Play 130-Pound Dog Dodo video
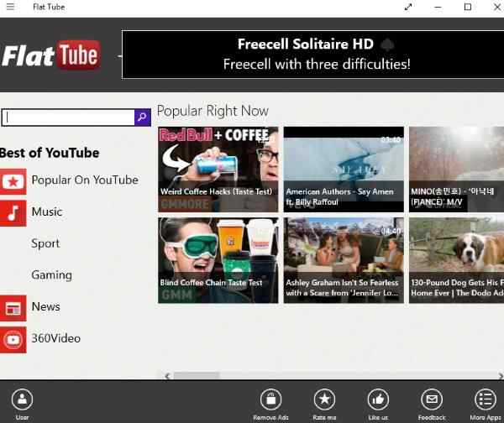The height and width of the screenshot is (423, 504). click(456, 260)
